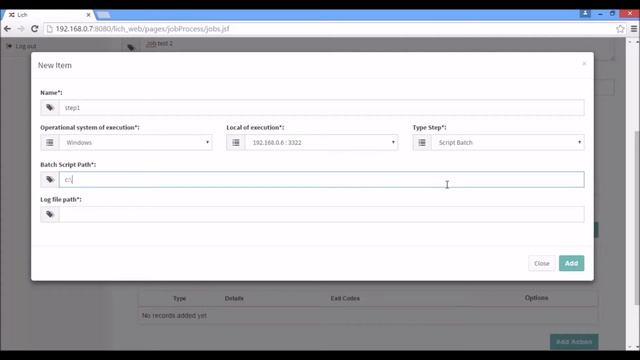Go forward using browser forward arrow

21,29
